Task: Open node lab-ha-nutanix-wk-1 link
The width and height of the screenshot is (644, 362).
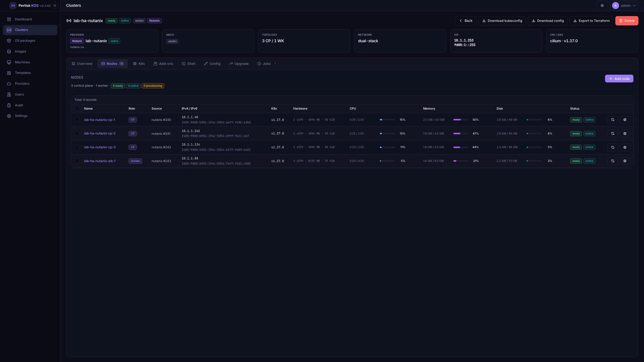Action: coord(100,161)
